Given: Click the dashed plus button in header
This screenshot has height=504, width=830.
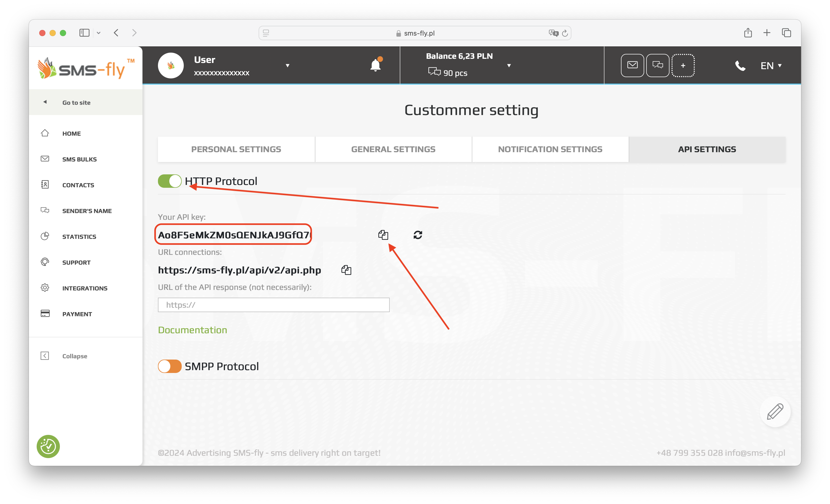Looking at the screenshot, I should [x=683, y=65].
